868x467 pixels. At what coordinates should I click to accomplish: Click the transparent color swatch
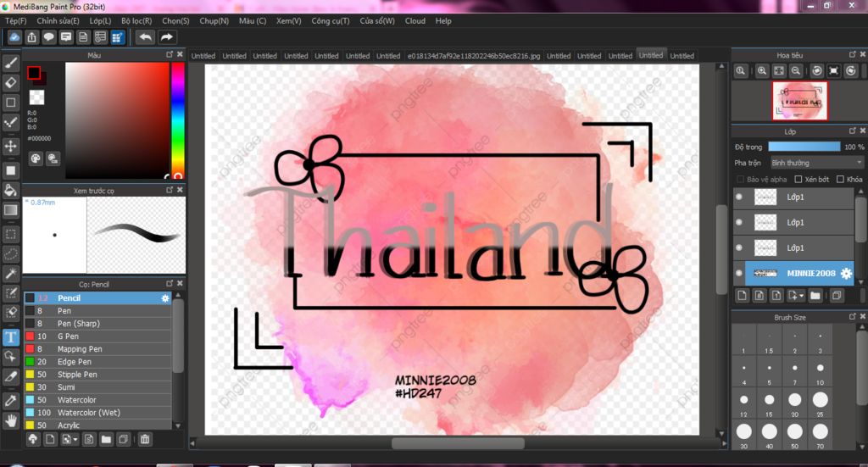coord(36,97)
